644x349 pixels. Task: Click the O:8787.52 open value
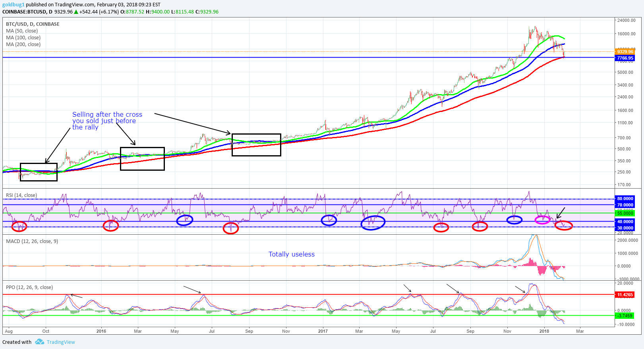coord(132,12)
